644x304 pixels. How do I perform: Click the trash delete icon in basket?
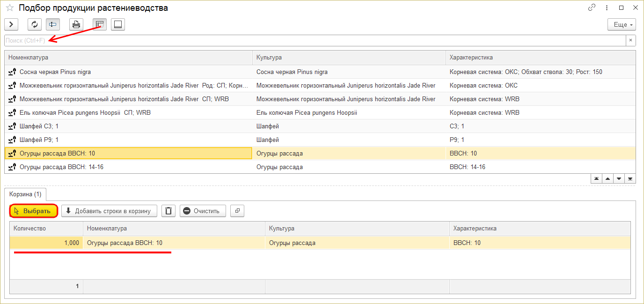point(168,211)
